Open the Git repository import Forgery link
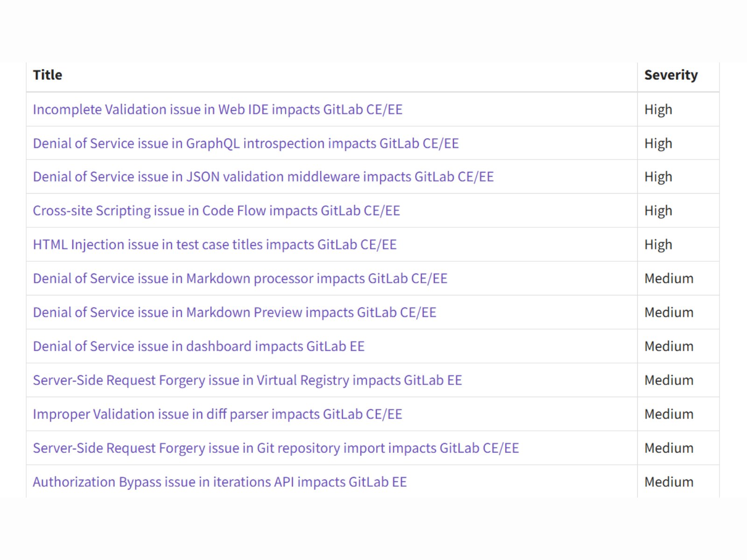Image resolution: width=747 pixels, height=560 pixels. (x=276, y=448)
